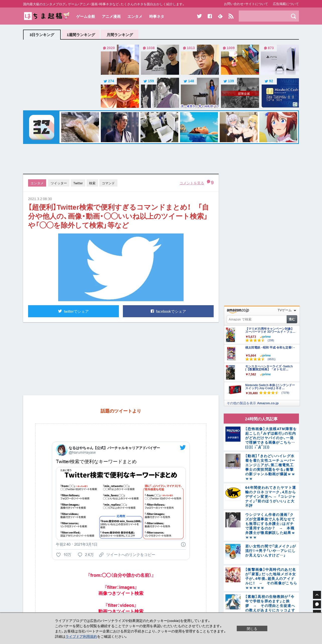Open the アニメ漫画 menu
Screen dimensions: 322x644
[111, 16]
